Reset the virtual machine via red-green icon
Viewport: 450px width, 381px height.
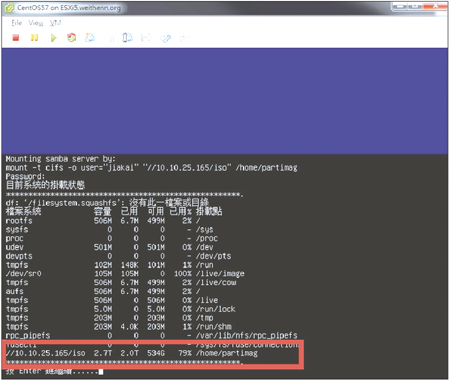coord(71,38)
